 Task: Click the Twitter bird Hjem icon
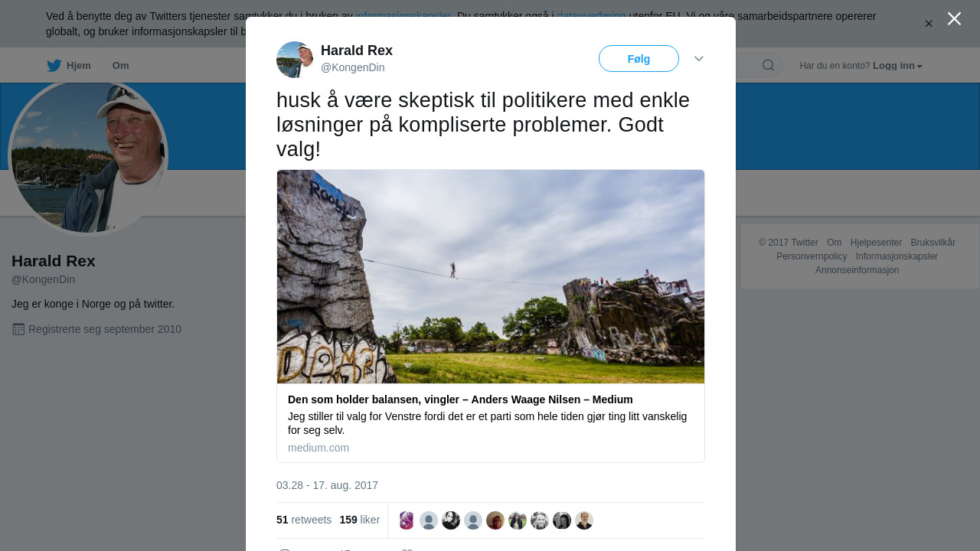coord(54,66)
